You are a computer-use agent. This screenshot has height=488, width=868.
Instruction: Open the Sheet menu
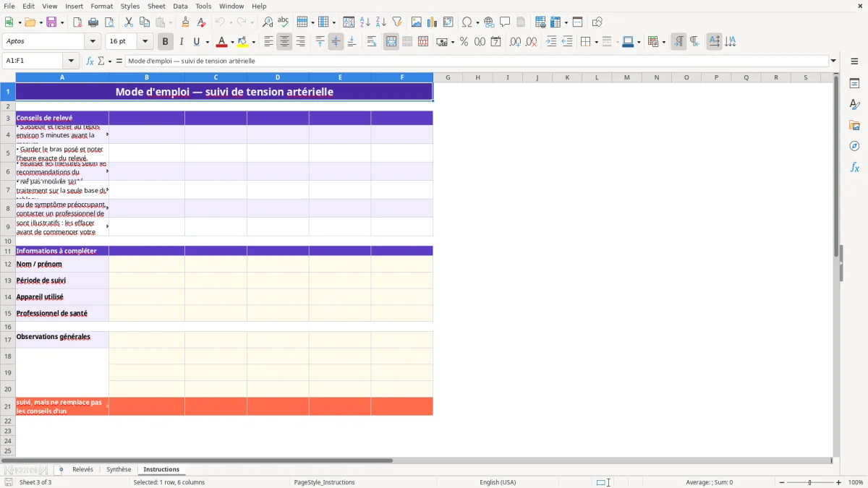tap(156, 6)
